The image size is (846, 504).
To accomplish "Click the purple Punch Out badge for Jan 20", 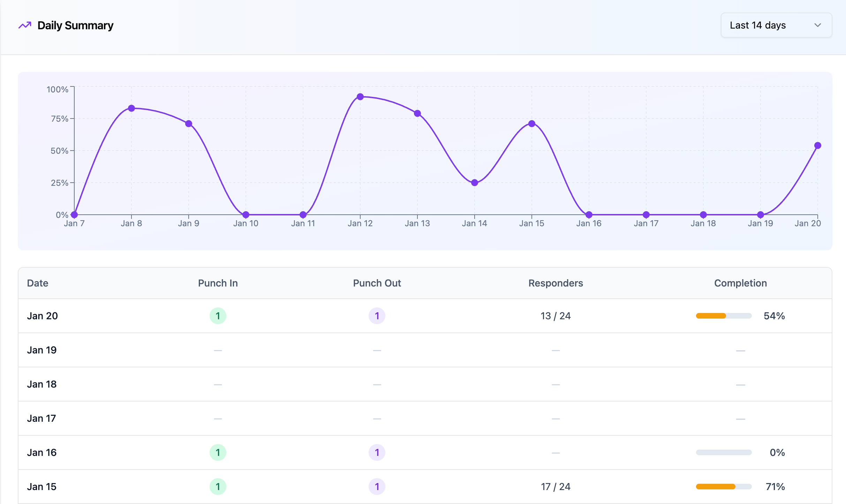I will point(377,316).
